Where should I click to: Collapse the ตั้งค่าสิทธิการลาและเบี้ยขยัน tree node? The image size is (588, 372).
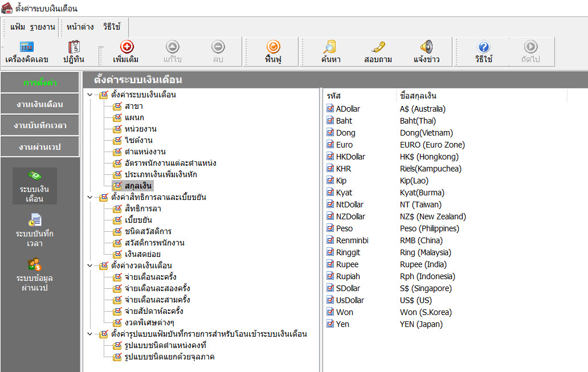tap(90, 197)
